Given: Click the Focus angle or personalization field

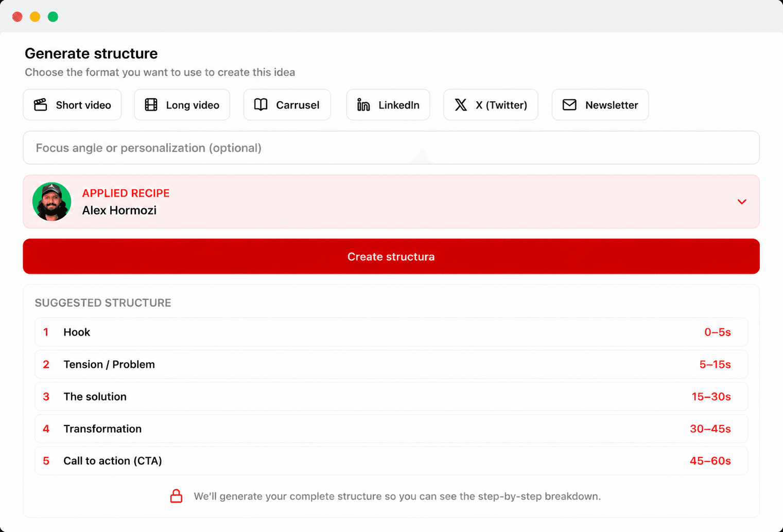Looking at the screenshot, I should coord(391,148).
